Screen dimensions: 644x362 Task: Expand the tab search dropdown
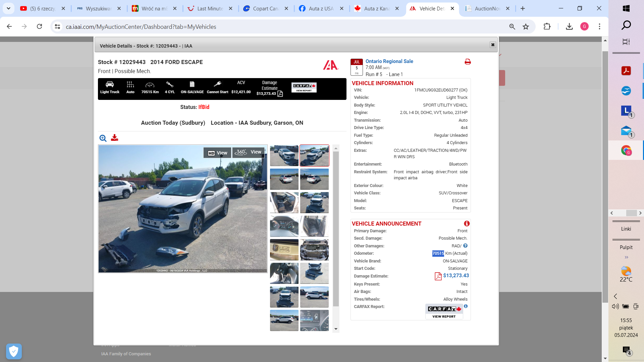(8, 9)
